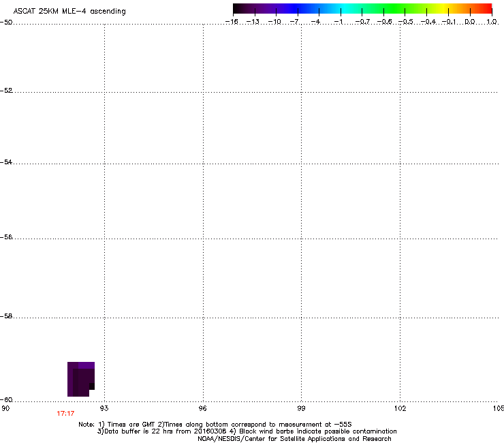The height and width of the screenshot is (443, 504).
Task: Click the red 17:17 time label
Action: coord(65,414)
